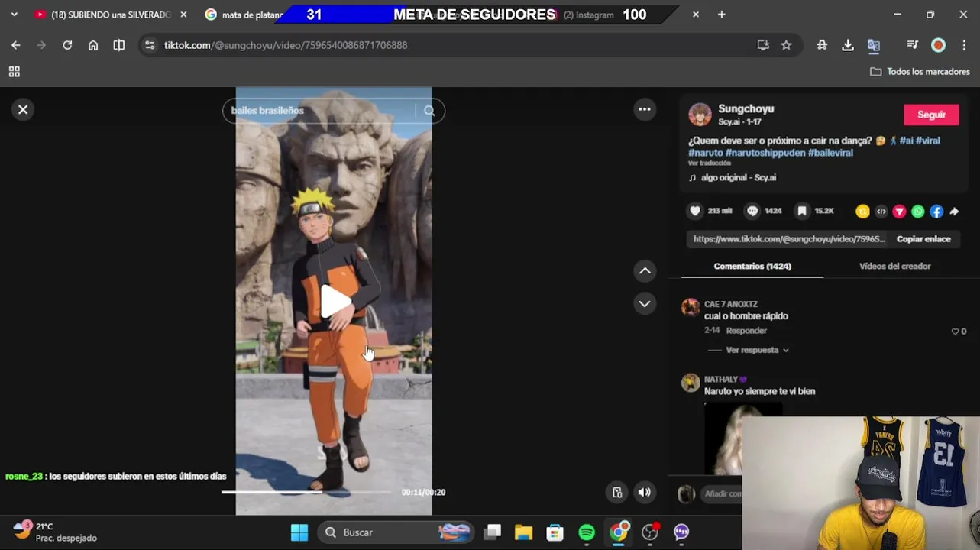
Task: Open the tab search dropdown arrow
Action: (14, 15)
